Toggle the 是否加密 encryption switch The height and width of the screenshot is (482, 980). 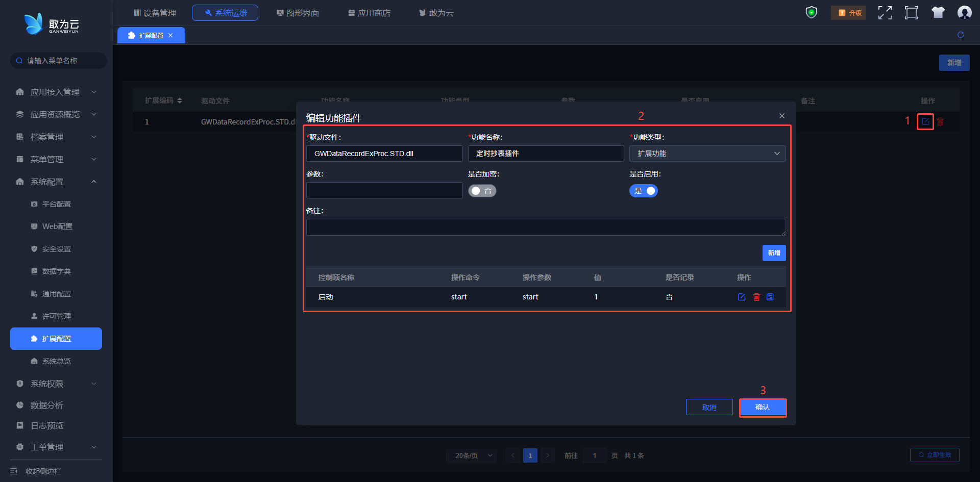482,191
